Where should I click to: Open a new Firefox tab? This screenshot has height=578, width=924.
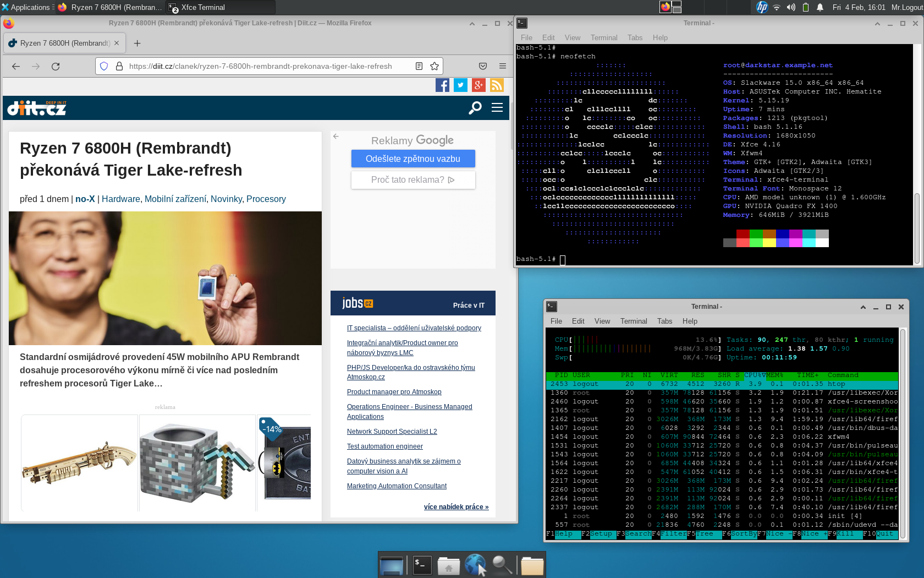click(x=137, y=43)
